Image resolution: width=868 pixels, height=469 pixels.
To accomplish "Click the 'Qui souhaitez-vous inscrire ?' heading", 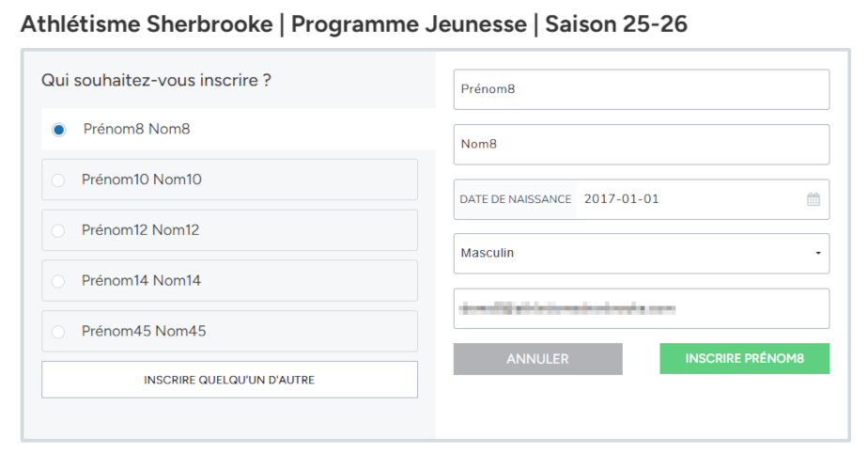I will click(x=156, y=80).
